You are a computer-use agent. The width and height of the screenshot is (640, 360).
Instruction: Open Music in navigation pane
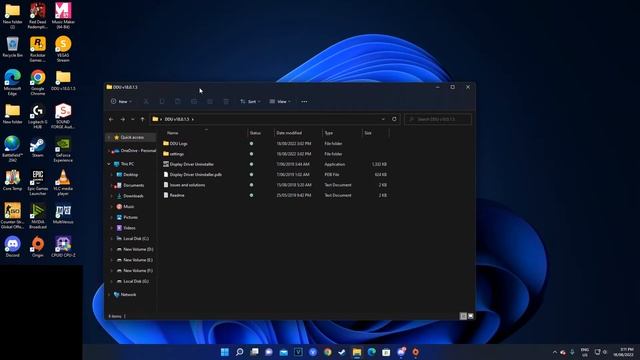click(125, 207)
